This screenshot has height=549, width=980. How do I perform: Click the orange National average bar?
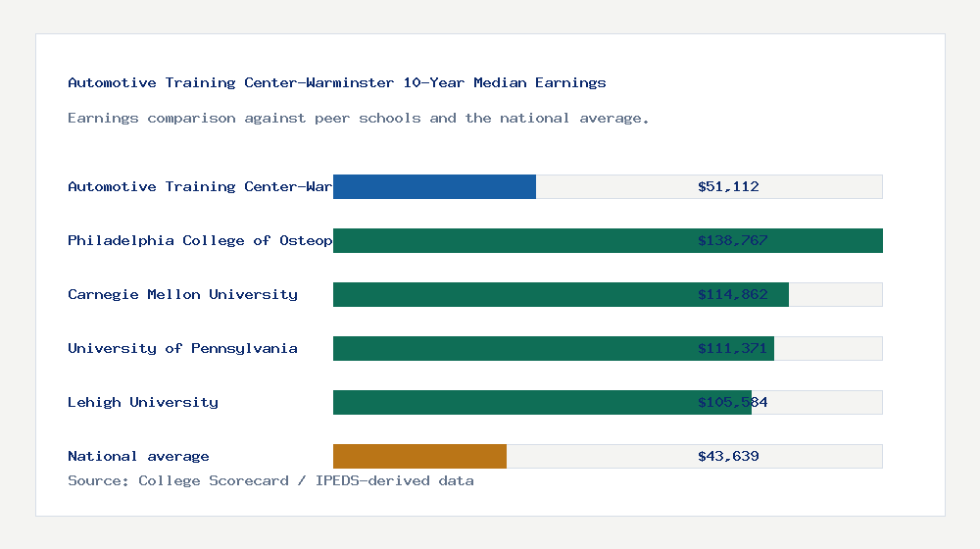[x=419, y=457]
